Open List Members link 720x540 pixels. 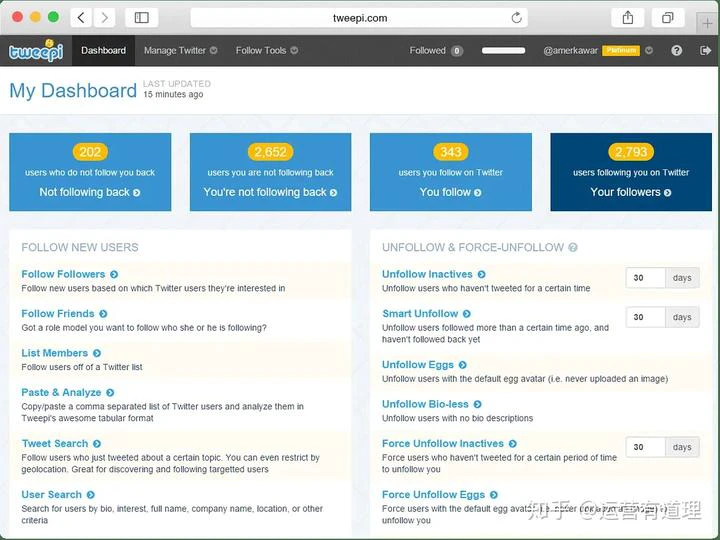coord(55,353)
